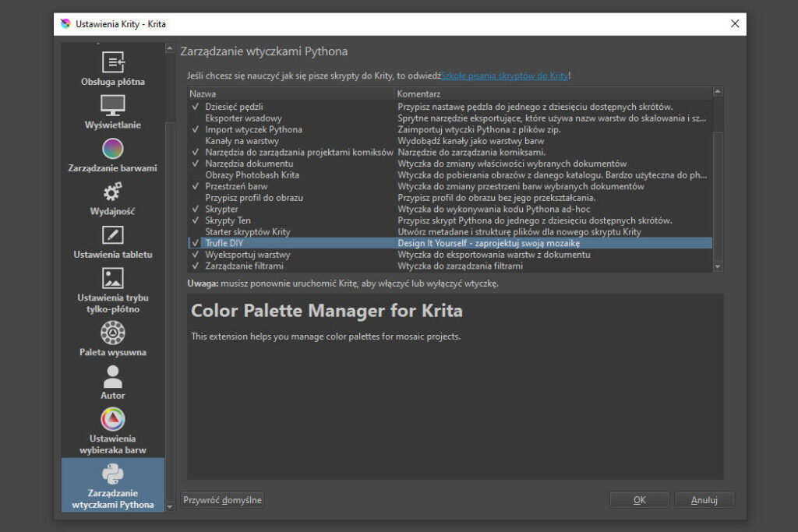This screenshot has width=798, height=532.
Task: Click the Autor person icon
Action: coord(113,377)
